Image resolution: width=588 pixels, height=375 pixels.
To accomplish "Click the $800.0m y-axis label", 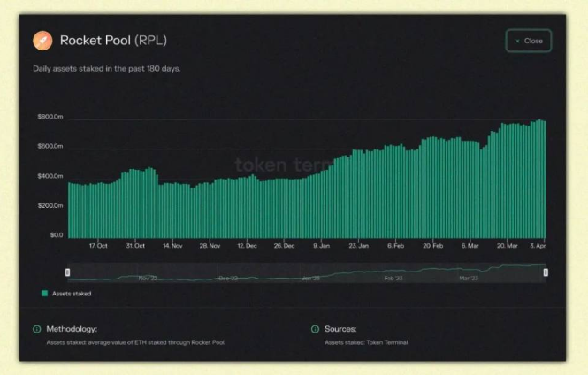I will pyautogui.click(x=50, y=117).
